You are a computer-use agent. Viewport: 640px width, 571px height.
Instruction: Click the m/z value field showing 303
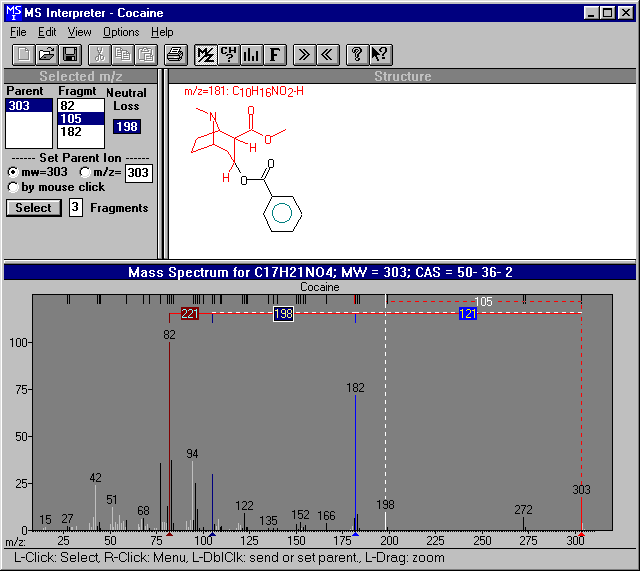pyautogui.click(x=138, y=173)
